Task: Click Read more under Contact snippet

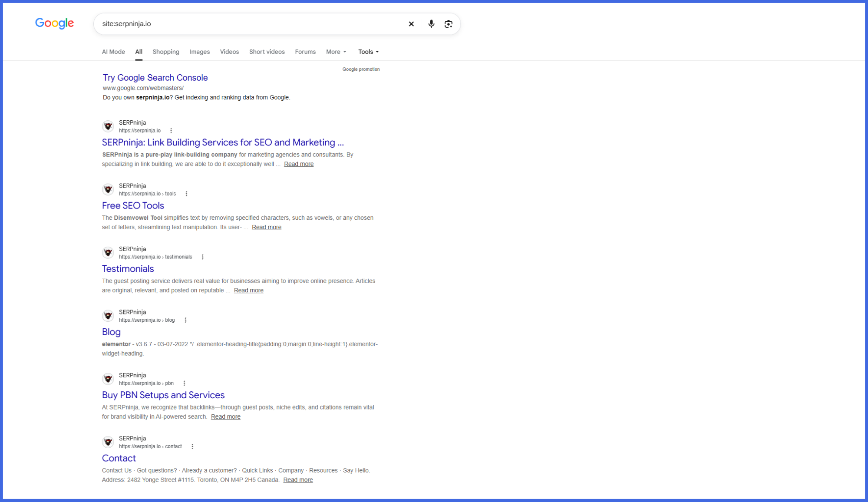Action: [x=298, y=480]
